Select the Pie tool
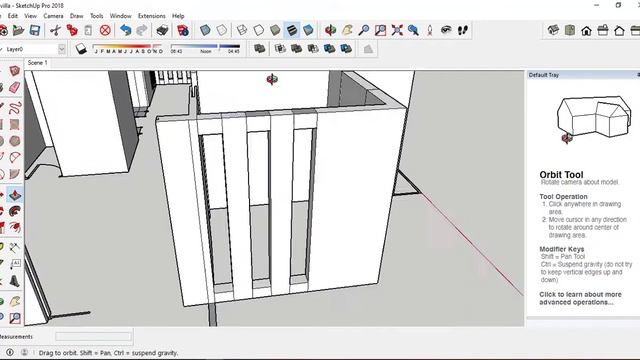 pyautogui.click(x=15, y=174)
